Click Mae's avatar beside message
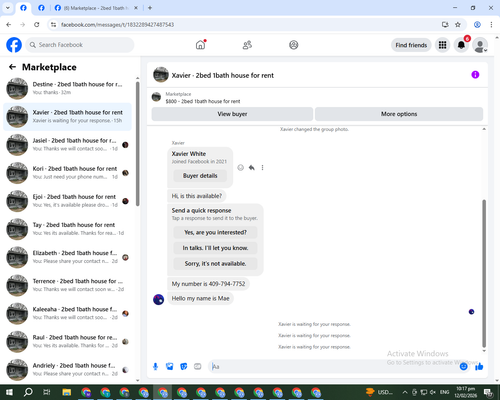The image size is (500, 400). pos(158,299)
